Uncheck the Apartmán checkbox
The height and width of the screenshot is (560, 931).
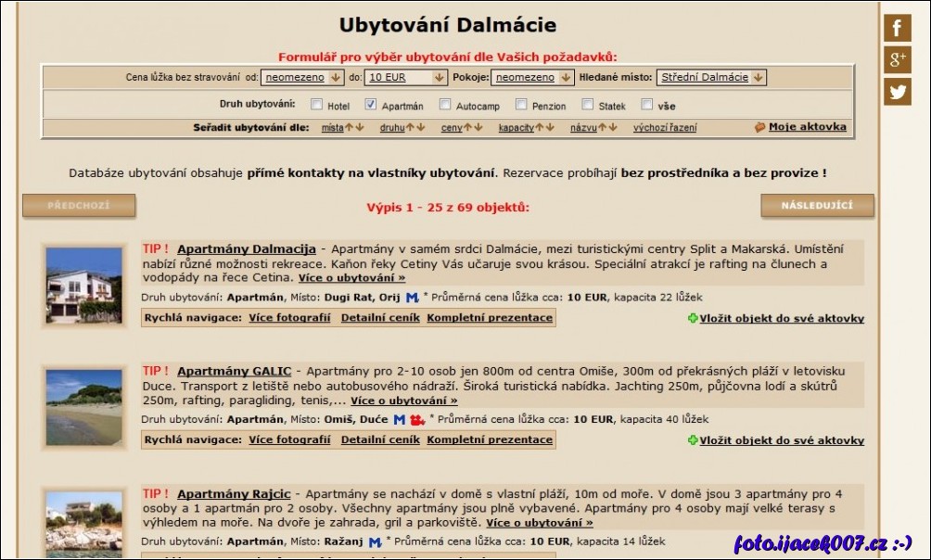(373, 105)
